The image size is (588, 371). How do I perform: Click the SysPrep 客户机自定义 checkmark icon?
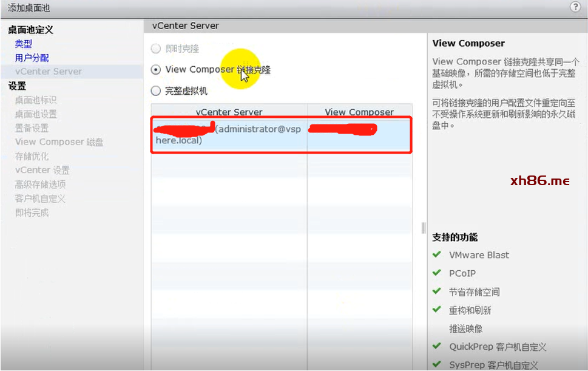(436, 364)
